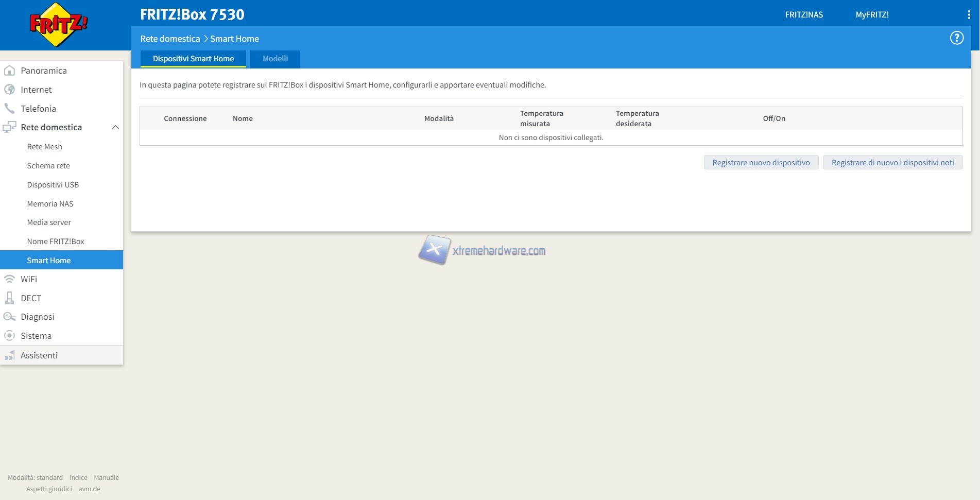Switch to the Modelli tab
The width and height of the screenshot is (980, 500).
coord(275,59)
